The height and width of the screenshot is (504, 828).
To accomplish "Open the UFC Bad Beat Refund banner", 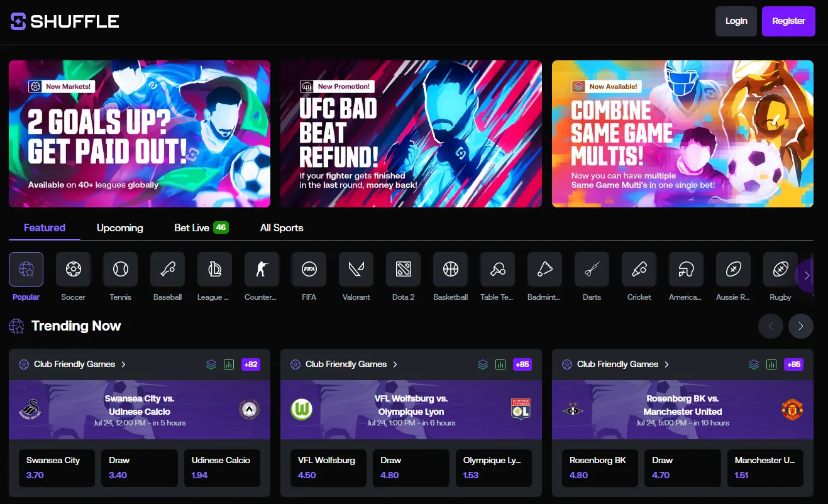I will tap(411, 134).
